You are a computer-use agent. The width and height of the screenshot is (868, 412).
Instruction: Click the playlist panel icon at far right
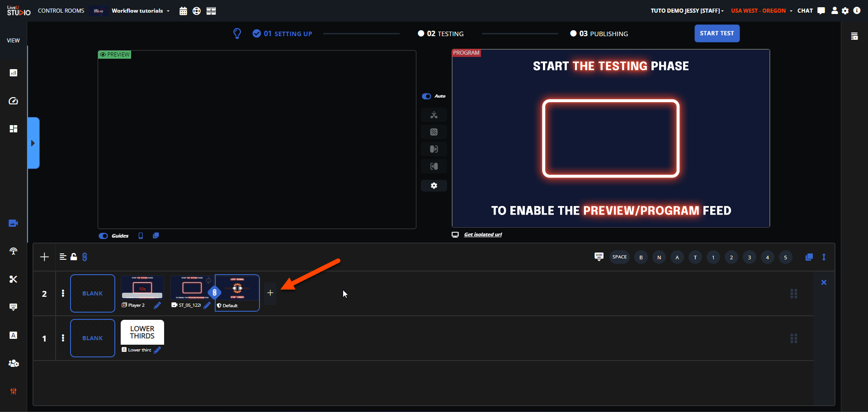pos(854,37)
